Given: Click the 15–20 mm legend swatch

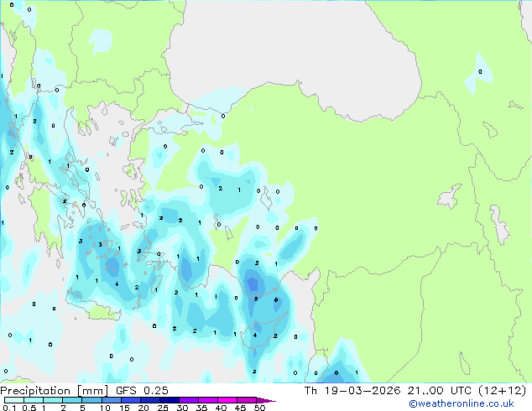Looking at the screenshot, I should pyautogui.click(x=130, y=400).
